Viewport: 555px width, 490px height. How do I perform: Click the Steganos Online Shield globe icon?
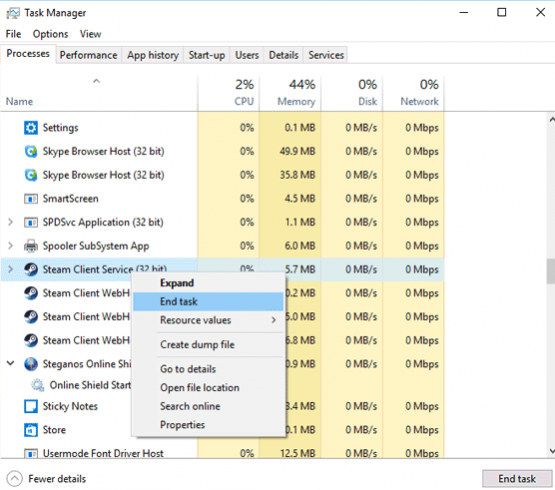coord(31,364)
